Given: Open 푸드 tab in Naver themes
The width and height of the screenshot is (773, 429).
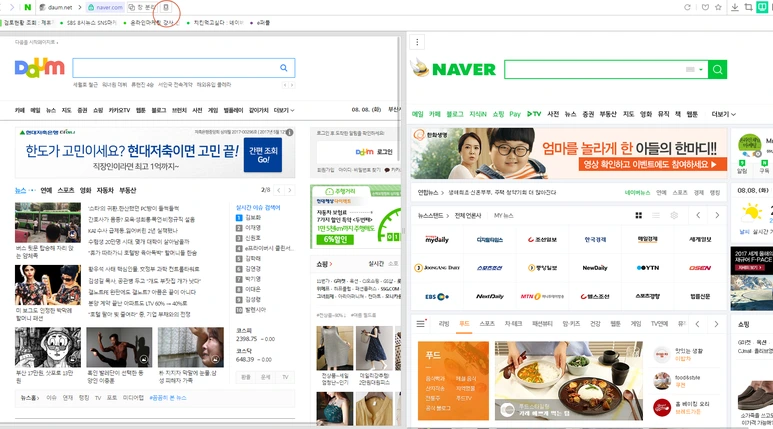Looking at the screenshot, I should pyautogui.click(x=464, y=323).
